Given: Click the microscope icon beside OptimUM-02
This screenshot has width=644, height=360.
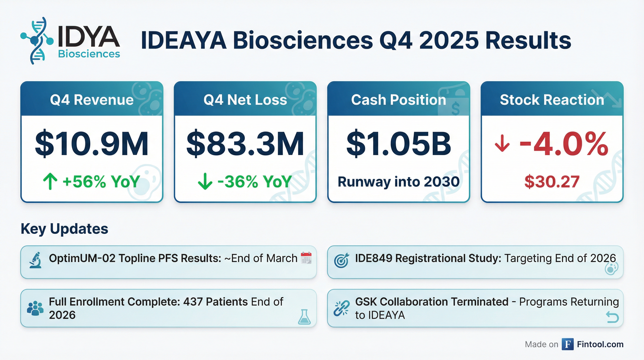Looking at the screenshot, I should tap(35, 261).
